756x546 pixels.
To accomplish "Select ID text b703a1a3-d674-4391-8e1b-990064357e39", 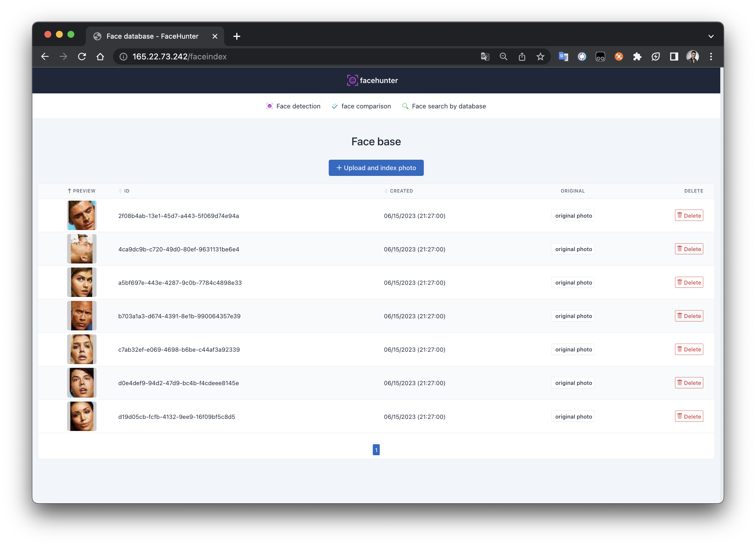I will click(x=179, y=316).
